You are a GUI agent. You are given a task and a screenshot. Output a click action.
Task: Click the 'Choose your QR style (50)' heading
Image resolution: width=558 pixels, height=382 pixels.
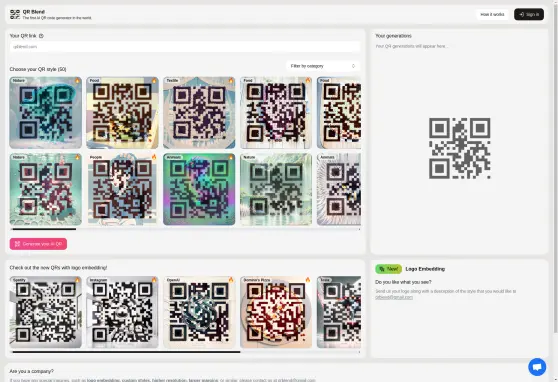click(x=38, y=69)
